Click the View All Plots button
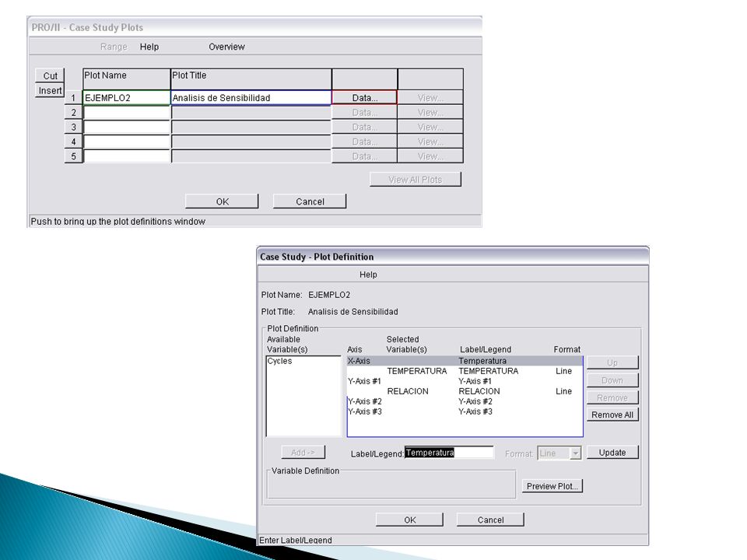The width and height of the screenshot is (747, 560). pos(415,180)
